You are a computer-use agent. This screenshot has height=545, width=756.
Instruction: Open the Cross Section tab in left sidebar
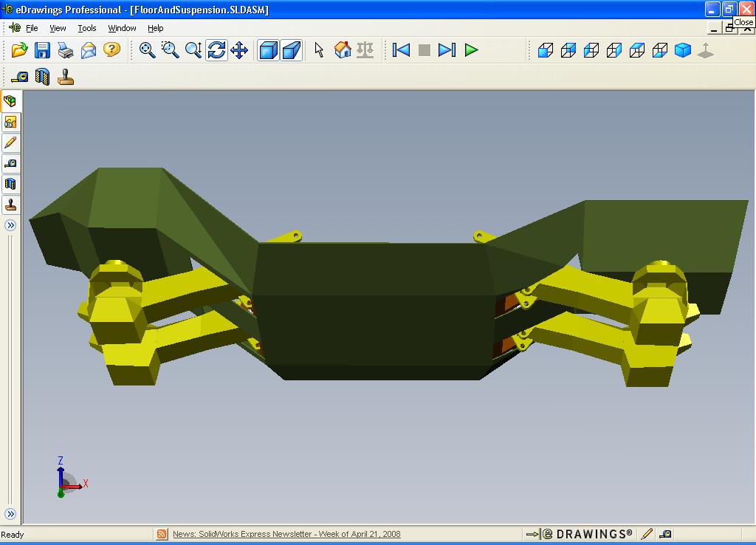[10, 184]
